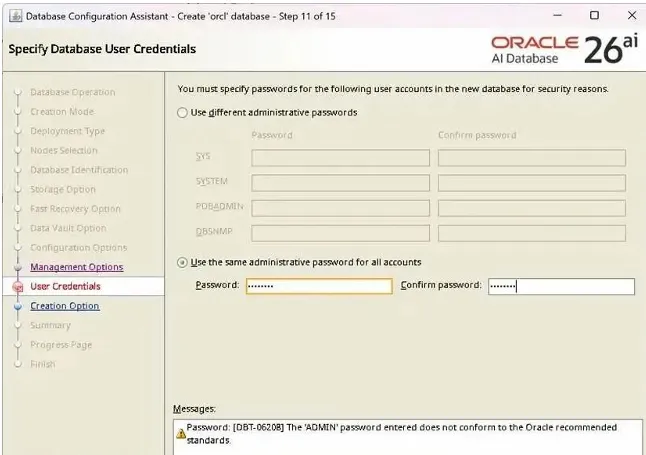Go to the Creation Option step
Viewport: 646px width, 455px height.
pos(65,306)
